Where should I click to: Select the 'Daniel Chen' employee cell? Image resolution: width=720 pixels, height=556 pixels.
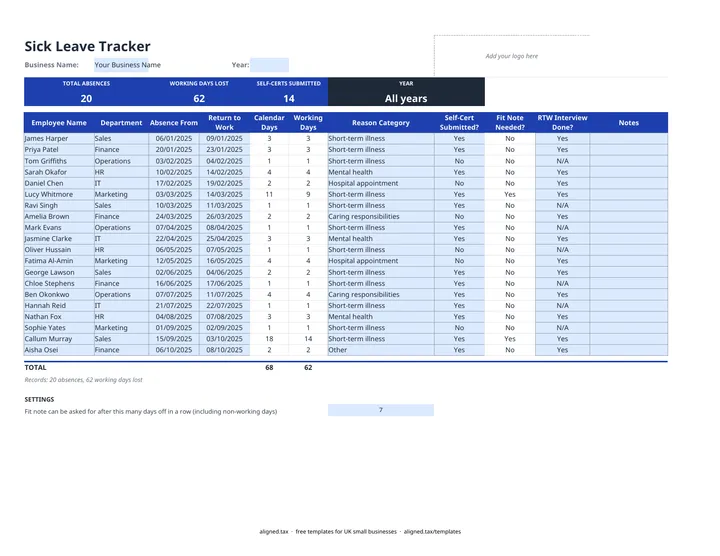59,183
